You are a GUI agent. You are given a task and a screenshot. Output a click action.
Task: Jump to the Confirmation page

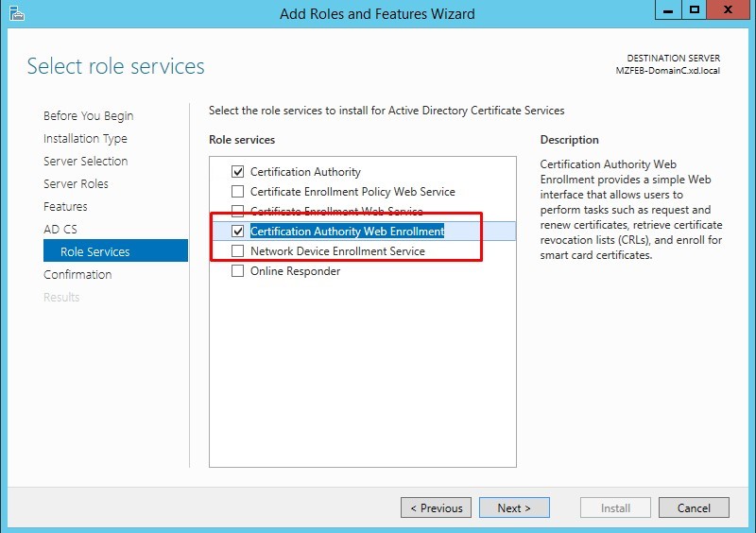pos(77,275)
